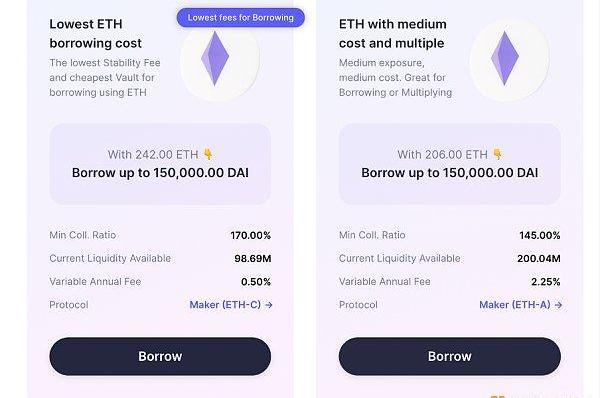This screenshot has height=398, width=600.
Task: Click the Ethereum diamond icon in left card
Action: (215, 59)
